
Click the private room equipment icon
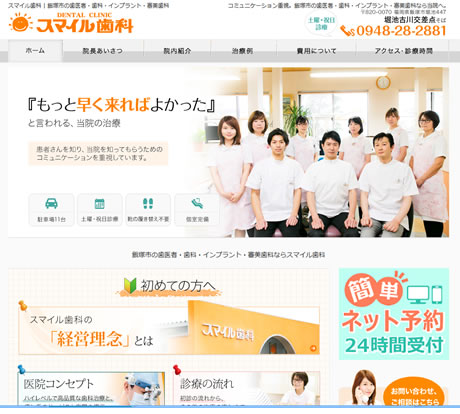(197, 203)
